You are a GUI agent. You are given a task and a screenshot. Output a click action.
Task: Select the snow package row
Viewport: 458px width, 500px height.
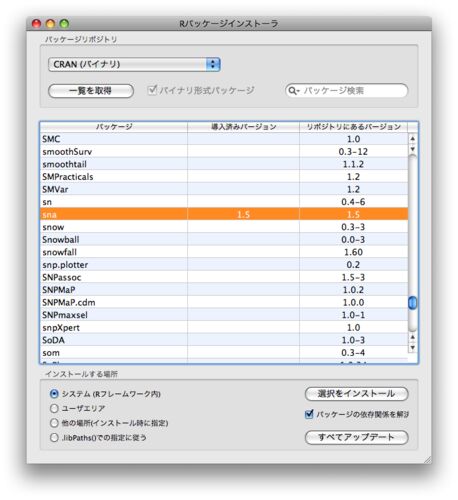tap(224, 227)
